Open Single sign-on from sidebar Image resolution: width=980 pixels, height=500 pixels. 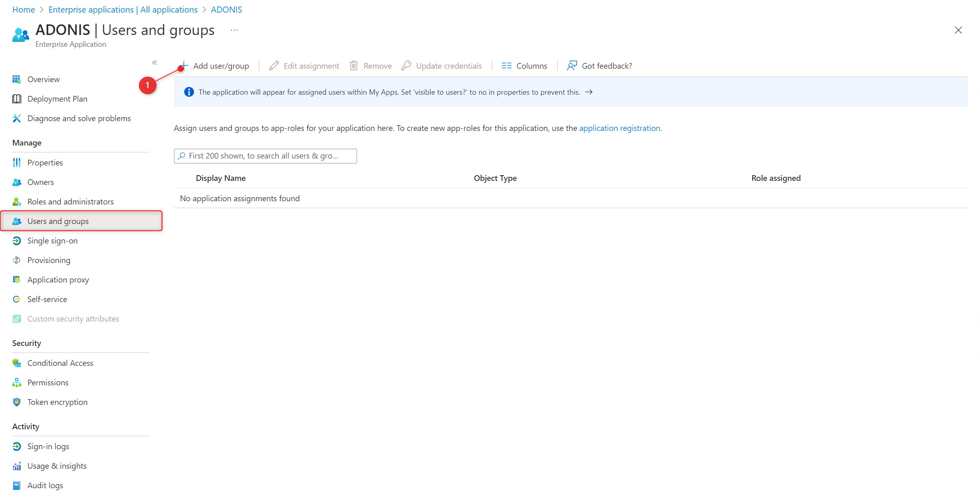coord(52,241)
